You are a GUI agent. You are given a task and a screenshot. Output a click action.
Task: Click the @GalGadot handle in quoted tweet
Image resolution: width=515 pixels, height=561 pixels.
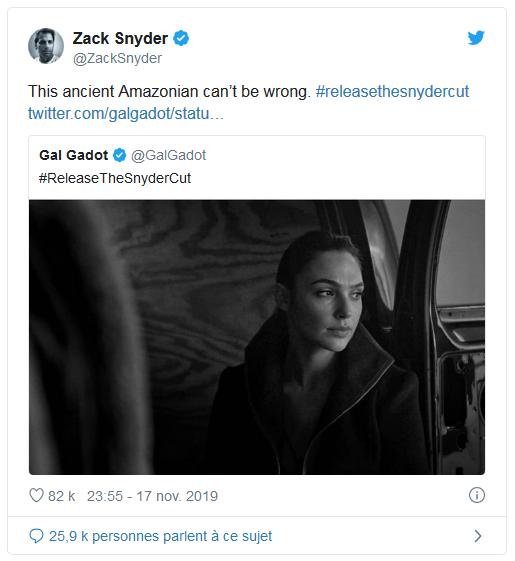[168, 156]
